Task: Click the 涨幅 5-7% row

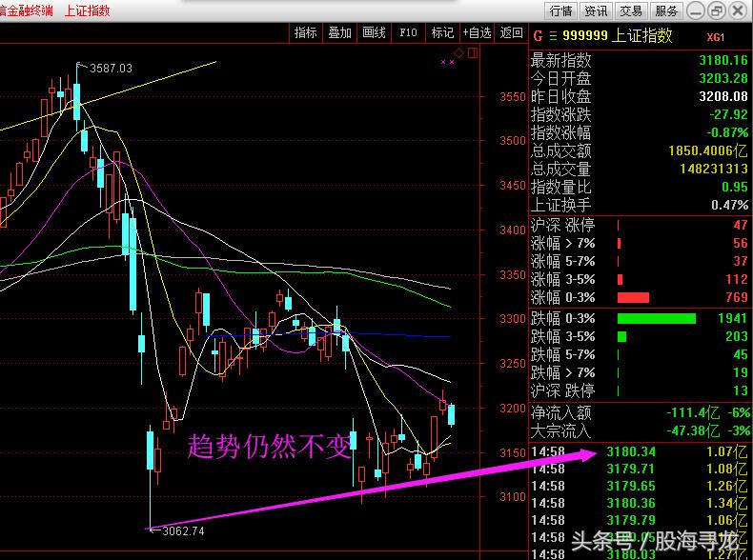Action: point(640,262)
